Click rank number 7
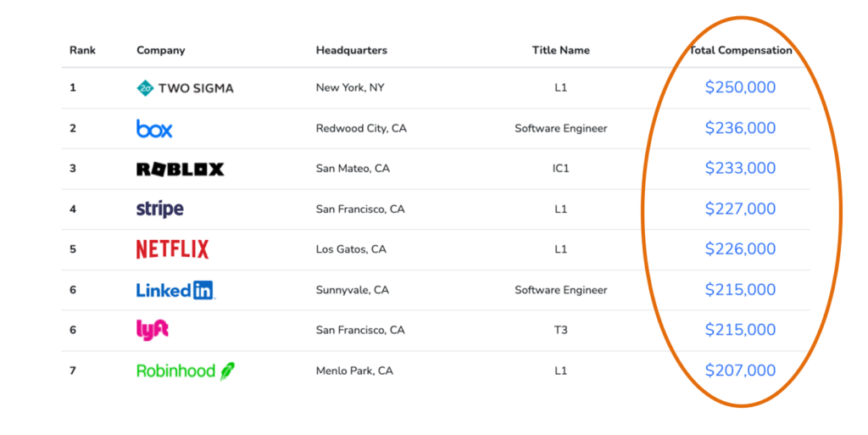 tap(73, 371)
